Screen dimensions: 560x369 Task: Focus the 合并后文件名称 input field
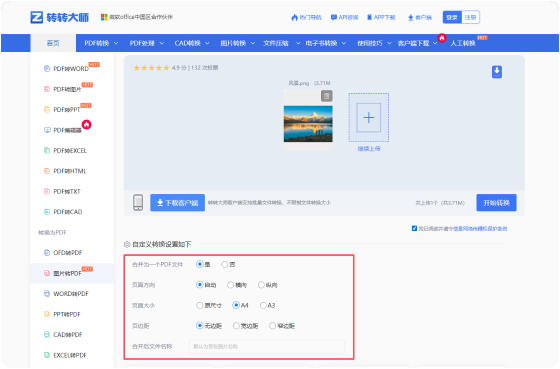(267, 346)
